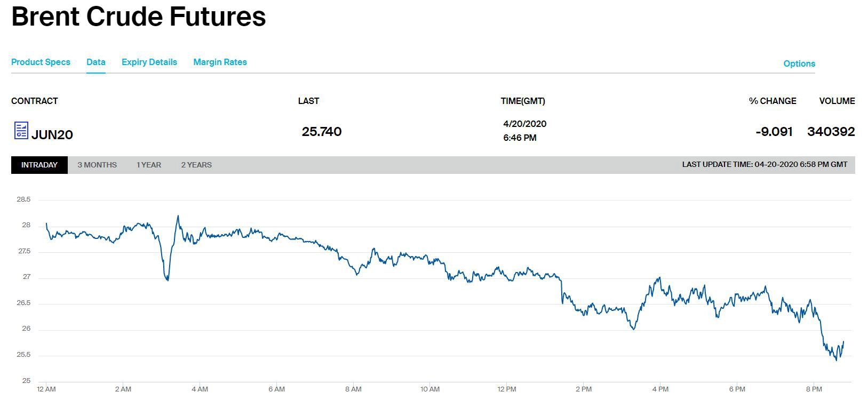Screen dimensions: 868x400
Task: Click the VOLUME column header
Action: (837, 101)
